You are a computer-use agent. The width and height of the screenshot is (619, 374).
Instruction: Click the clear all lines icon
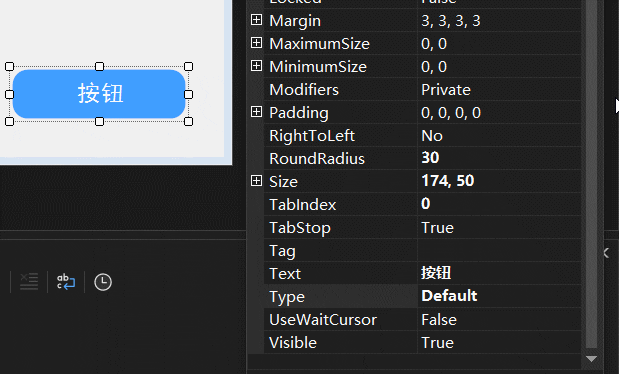coord(29,282)
